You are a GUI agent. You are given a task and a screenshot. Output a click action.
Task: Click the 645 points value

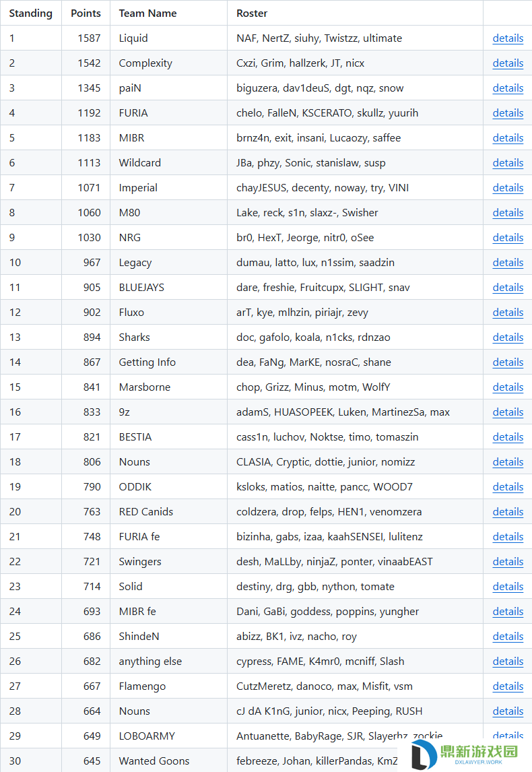click(92, 761)
